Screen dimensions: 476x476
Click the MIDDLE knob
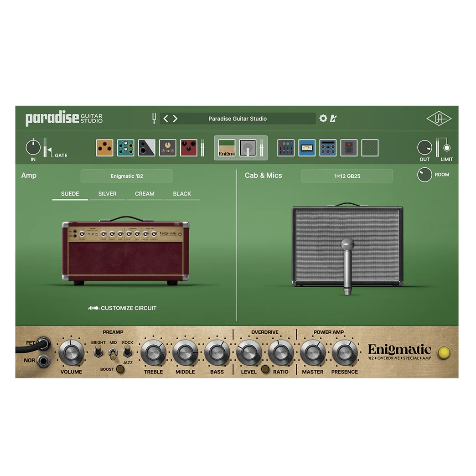pos(185,352)
